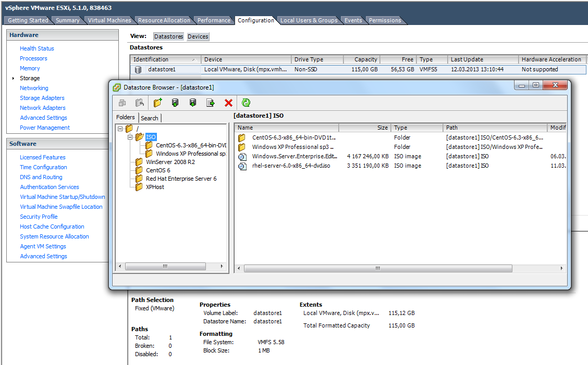Click folder tree scrollbar right arrow
Image resolution: width=588 pixels, height=365 pixels.
(222, 267)
